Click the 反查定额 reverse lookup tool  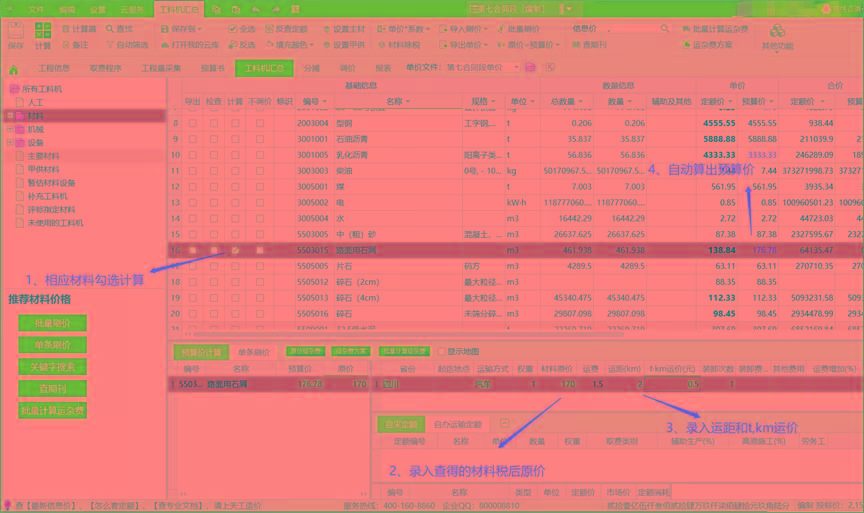[x=287, y=29]
